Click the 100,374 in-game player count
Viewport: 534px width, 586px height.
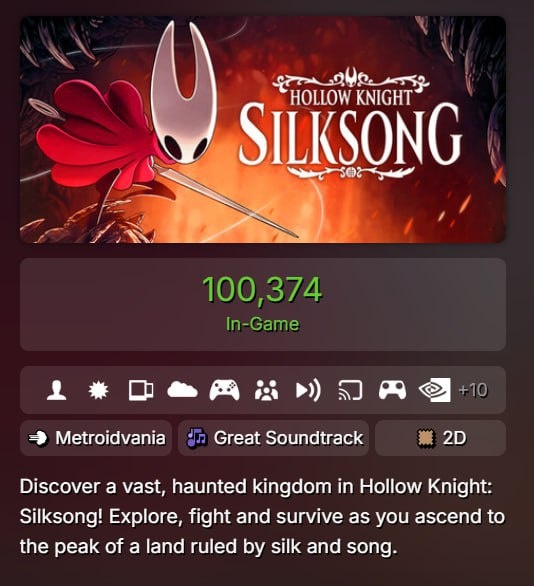[262, 289]
